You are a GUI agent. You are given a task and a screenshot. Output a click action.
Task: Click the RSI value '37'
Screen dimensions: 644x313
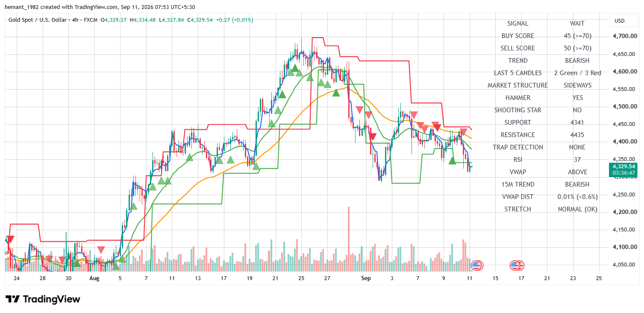(x=577, y=160)
